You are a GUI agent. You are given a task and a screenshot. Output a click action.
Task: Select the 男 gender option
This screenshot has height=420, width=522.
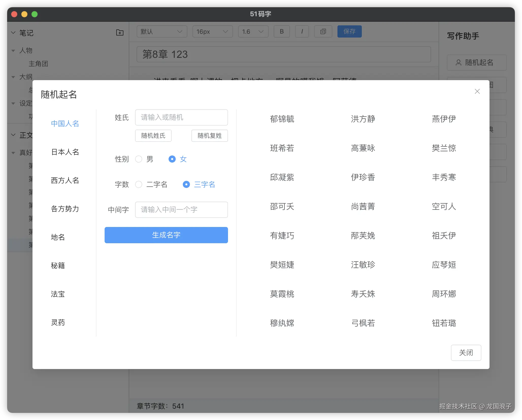[x=139, y=159]
